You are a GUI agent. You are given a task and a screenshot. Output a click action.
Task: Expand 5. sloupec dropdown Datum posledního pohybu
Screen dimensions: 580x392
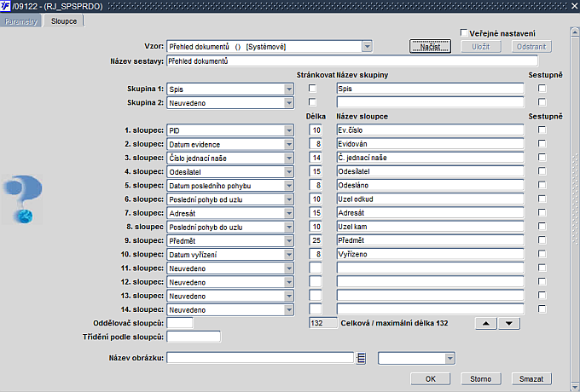(x=289, y=186)
